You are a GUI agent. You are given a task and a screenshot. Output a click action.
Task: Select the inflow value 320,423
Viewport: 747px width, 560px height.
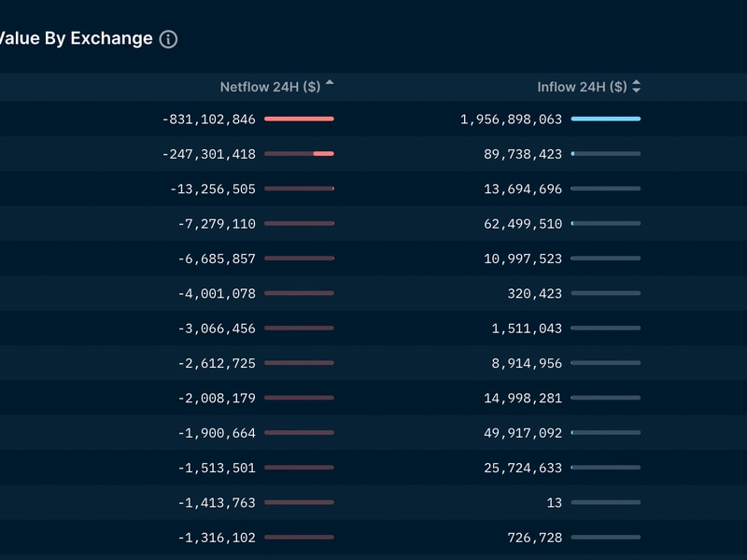535,294
